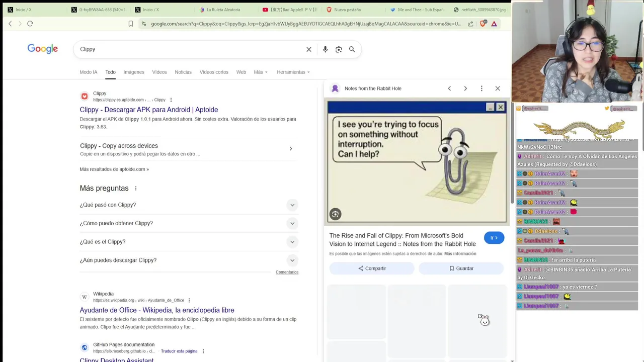The image size is (644, 362).
Task: Switch to the Imágenes tab
Action: 134,72
